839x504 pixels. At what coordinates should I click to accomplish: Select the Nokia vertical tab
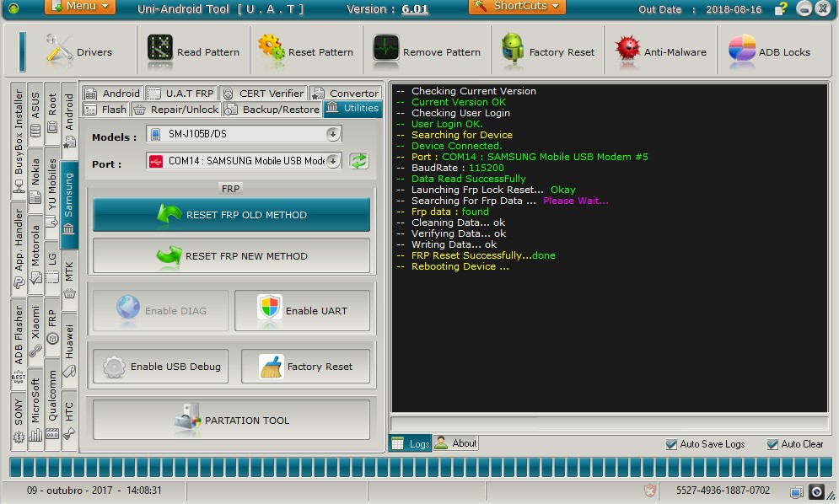click(x=35, y=180)
